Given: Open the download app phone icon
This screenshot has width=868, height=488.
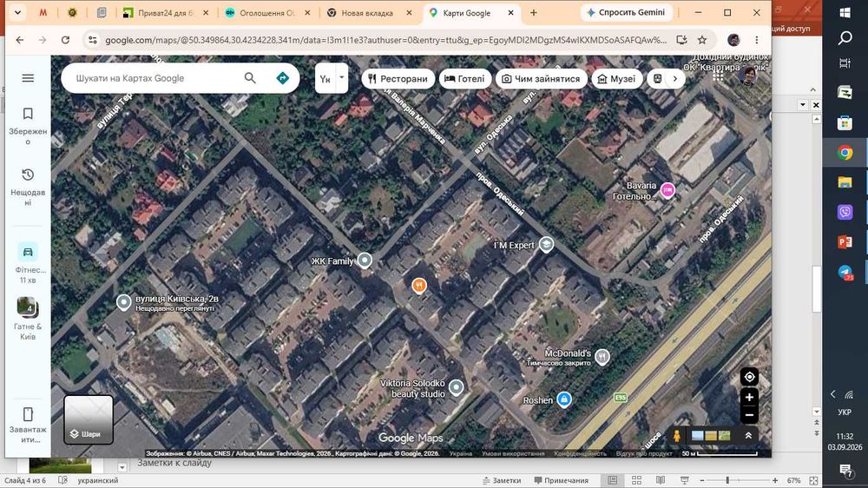Looking at the screenshot, I should [28, 425].
